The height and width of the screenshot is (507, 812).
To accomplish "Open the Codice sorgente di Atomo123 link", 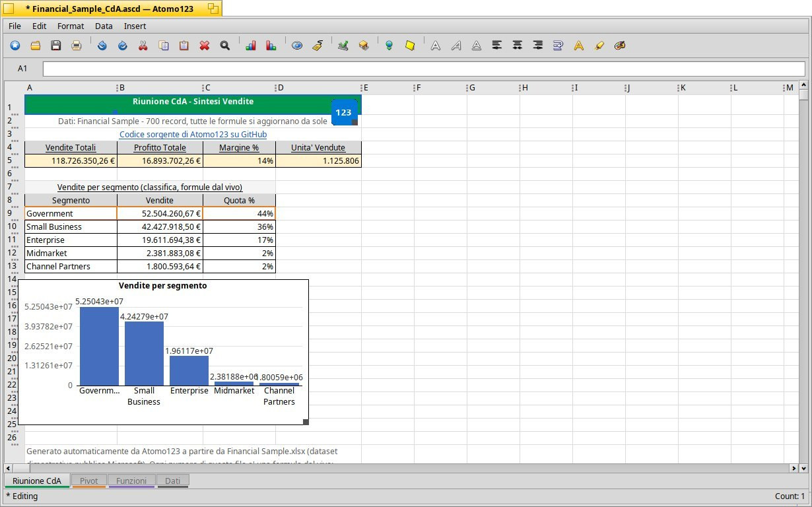I will [193, 134].
